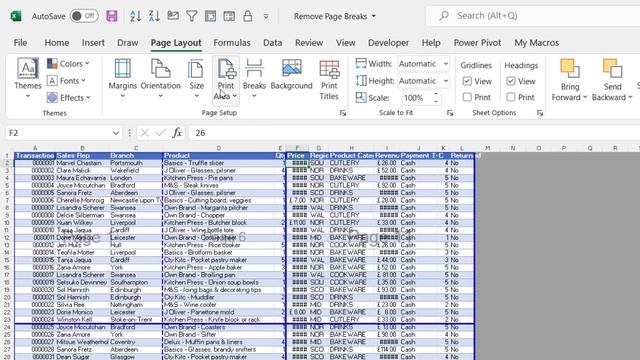Select the Sales Rep header cell
This screenshot has width=640, height=360.
point(82,156)
